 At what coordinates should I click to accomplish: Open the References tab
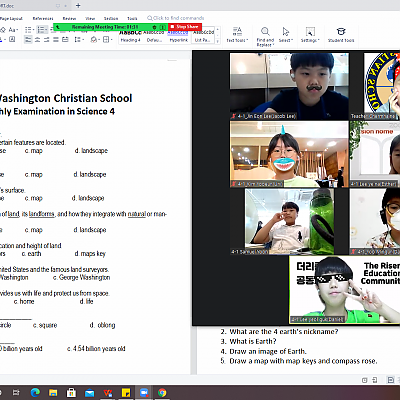pyautogui.click(x=43, y=18)
